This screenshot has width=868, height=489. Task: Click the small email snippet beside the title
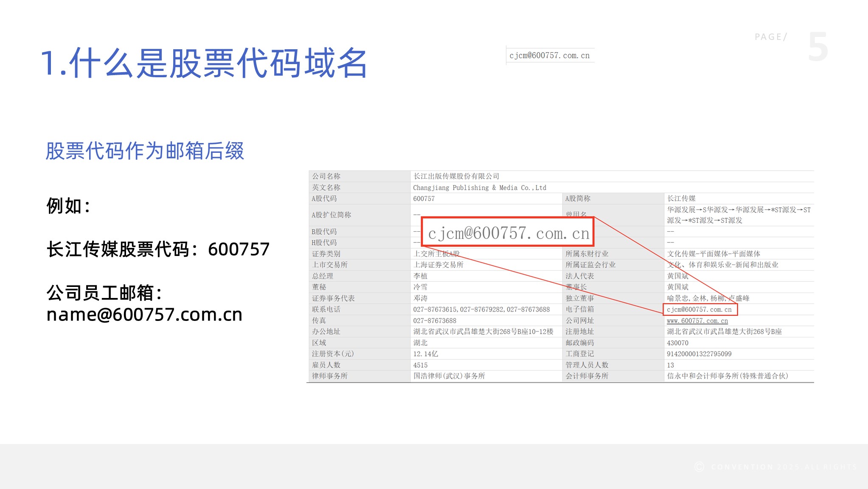(x=550, y=56)
